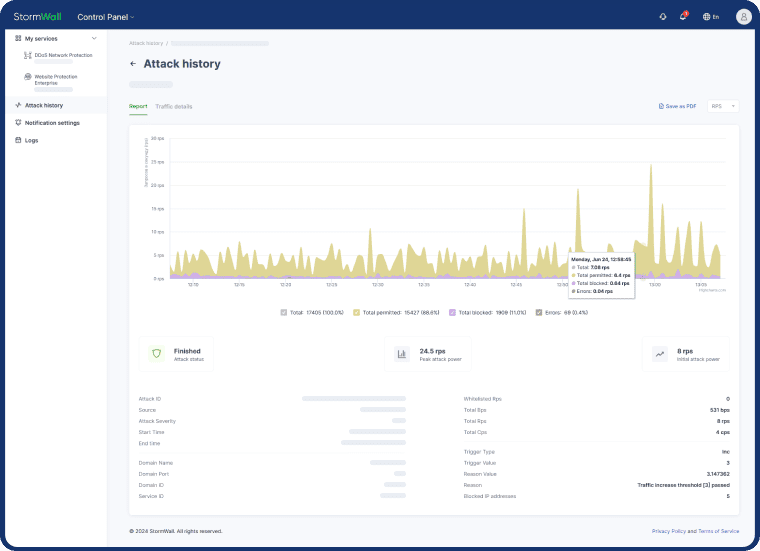Image resolution: width=760 pixels, height=551 pixels.
Task: Open the user profile avatar
Action: (x=743, y=17)
